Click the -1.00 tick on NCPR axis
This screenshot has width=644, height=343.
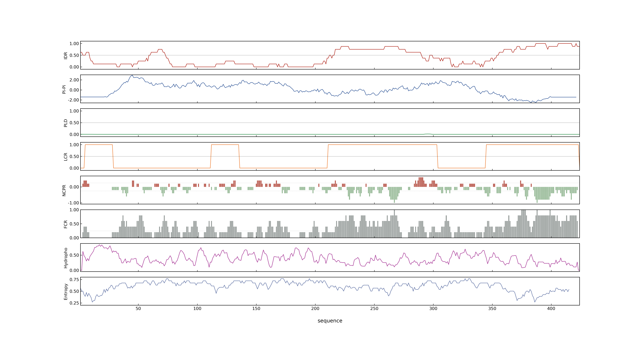pos(73,203)
